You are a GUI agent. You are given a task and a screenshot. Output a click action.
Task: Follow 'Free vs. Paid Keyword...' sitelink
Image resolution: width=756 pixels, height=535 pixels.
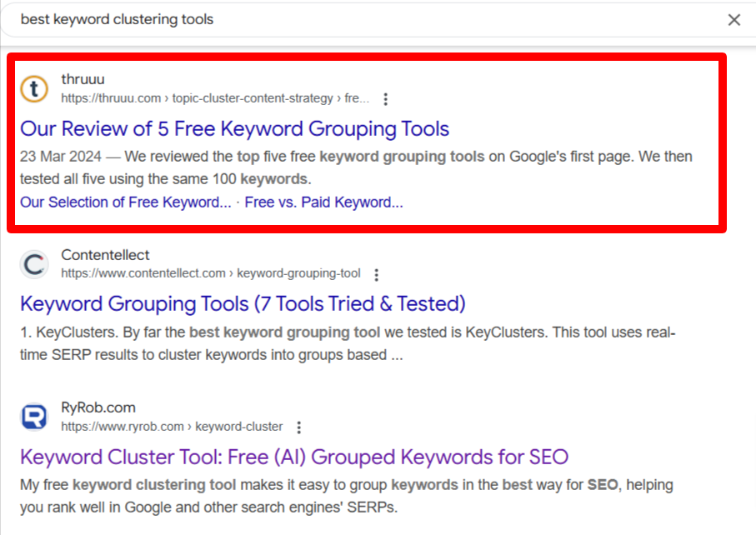[323, 202]
